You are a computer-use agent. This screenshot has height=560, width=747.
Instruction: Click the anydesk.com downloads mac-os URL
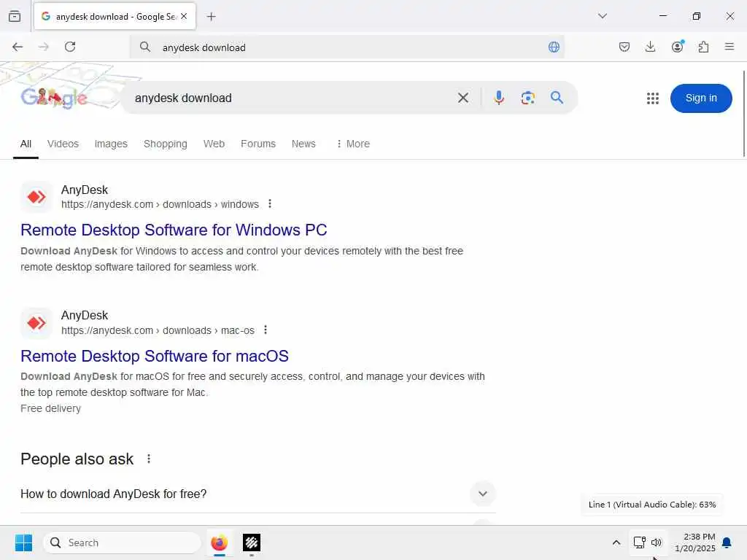[x=158, y=330]
